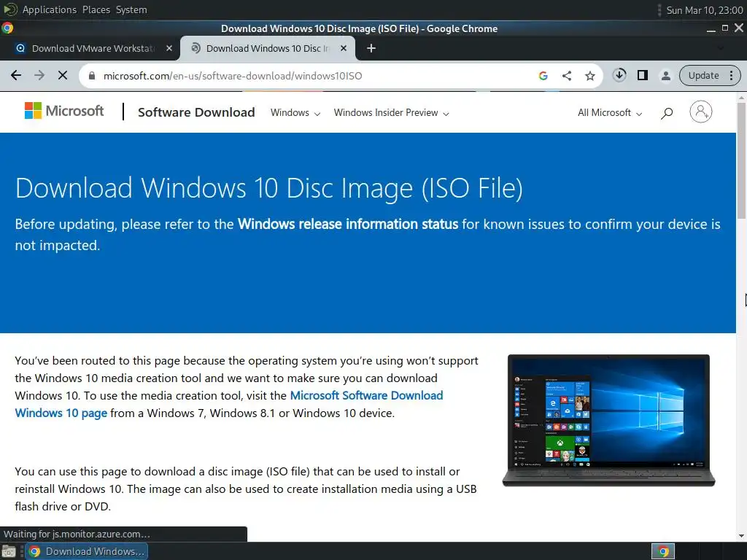Open the Chrome profile avatar icon
The width and height of the screenshot is (747, 560).
coord(666,75)
